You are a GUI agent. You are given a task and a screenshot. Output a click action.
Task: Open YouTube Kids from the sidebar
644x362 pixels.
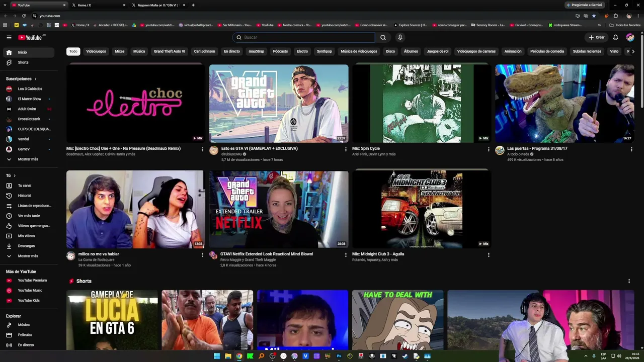[29, 301]
